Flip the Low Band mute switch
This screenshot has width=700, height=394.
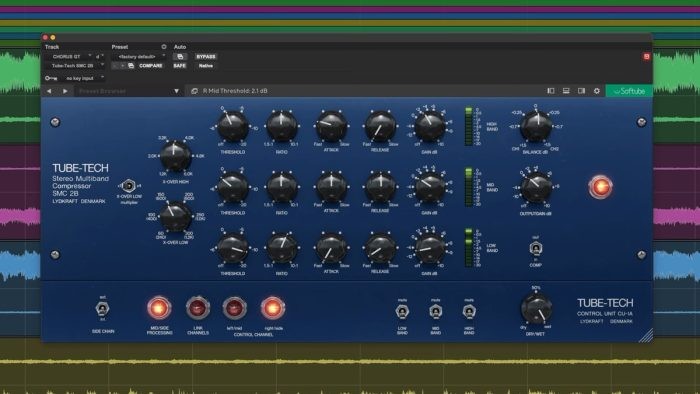pos(402,311)
